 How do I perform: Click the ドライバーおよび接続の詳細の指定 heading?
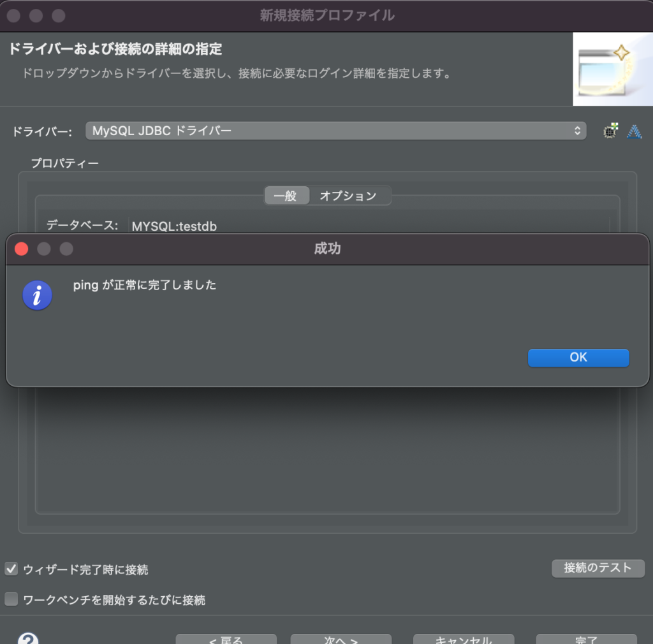tap(115, 48)
